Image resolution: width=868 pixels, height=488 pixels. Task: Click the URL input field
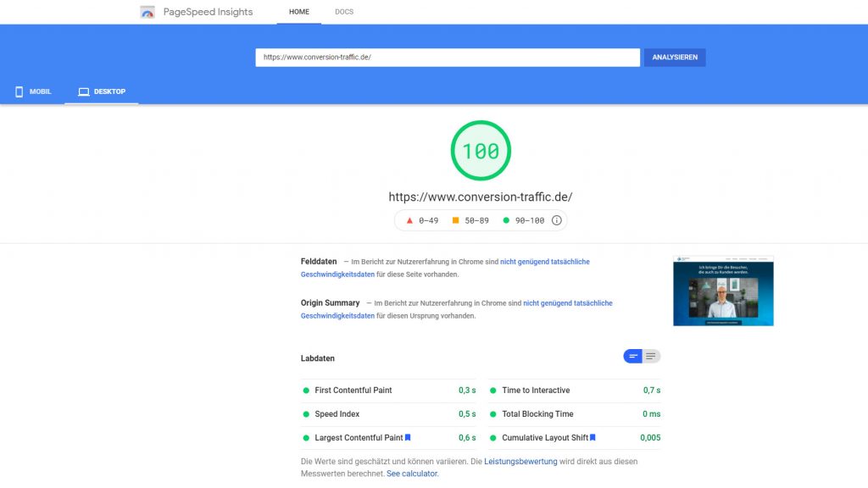pyautogui.click(x=448, y=57)
